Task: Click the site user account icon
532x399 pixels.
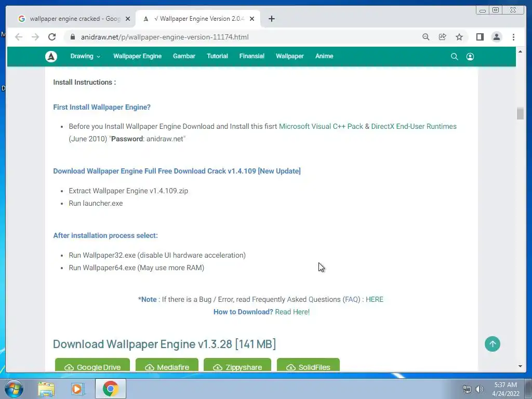Action: click(470, 57)
